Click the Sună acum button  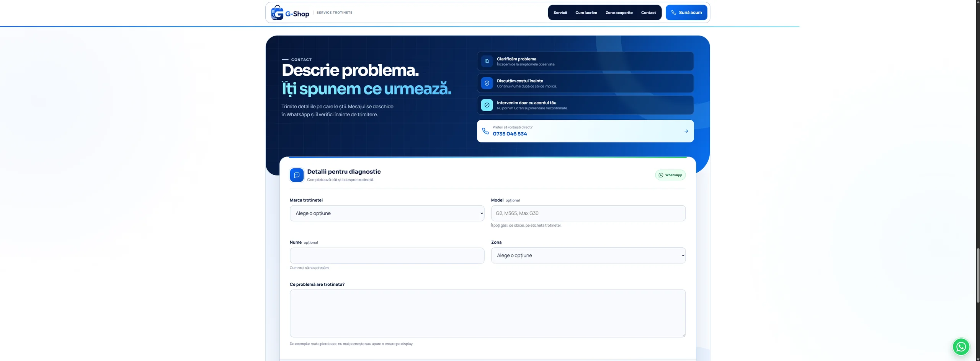686,13
